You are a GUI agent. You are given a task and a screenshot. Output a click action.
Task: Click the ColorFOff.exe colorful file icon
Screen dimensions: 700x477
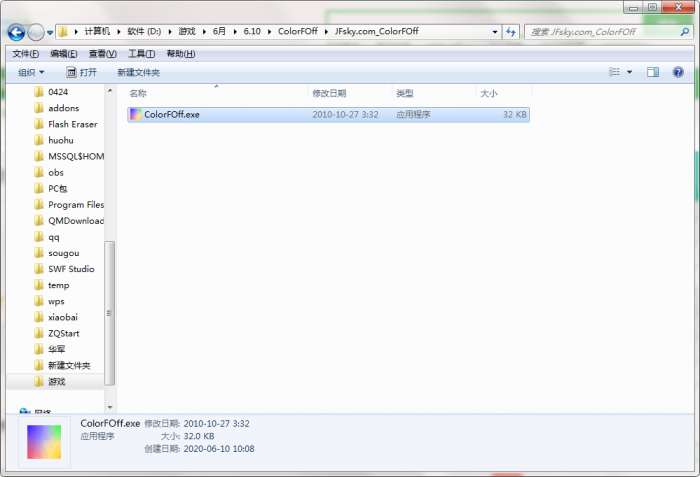click(x=135, y=114)
